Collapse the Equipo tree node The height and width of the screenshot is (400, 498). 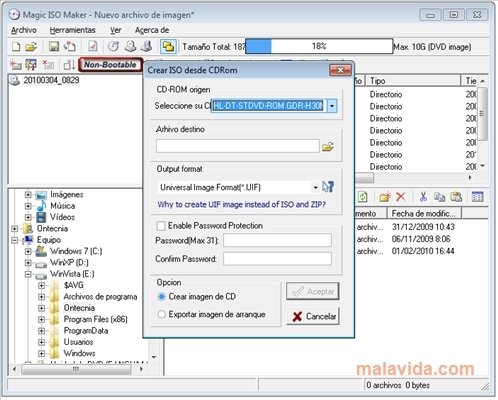14,240
